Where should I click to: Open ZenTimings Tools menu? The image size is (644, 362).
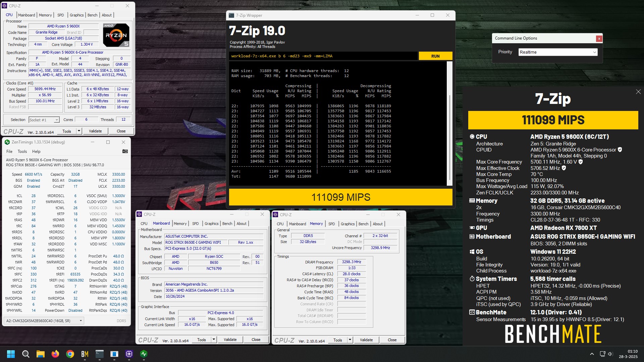[x=22, y=152]
